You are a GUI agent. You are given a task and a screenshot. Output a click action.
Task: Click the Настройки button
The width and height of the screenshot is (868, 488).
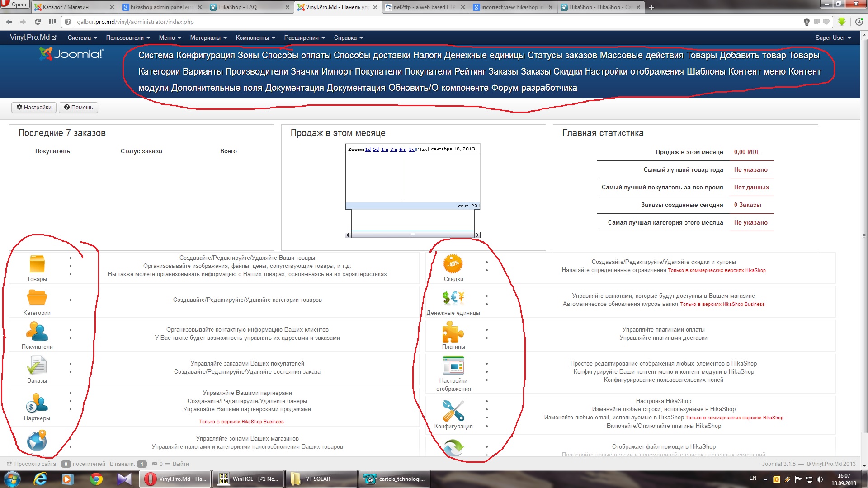click(x=34, y=108)
